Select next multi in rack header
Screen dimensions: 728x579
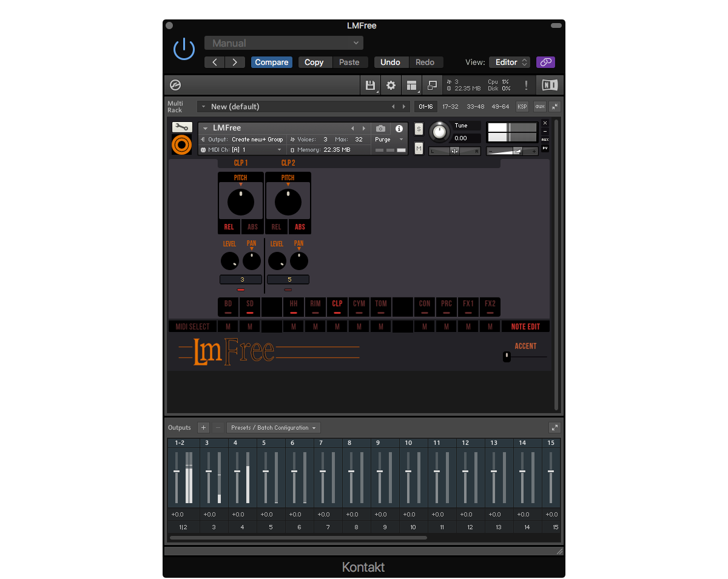[404, 106]
